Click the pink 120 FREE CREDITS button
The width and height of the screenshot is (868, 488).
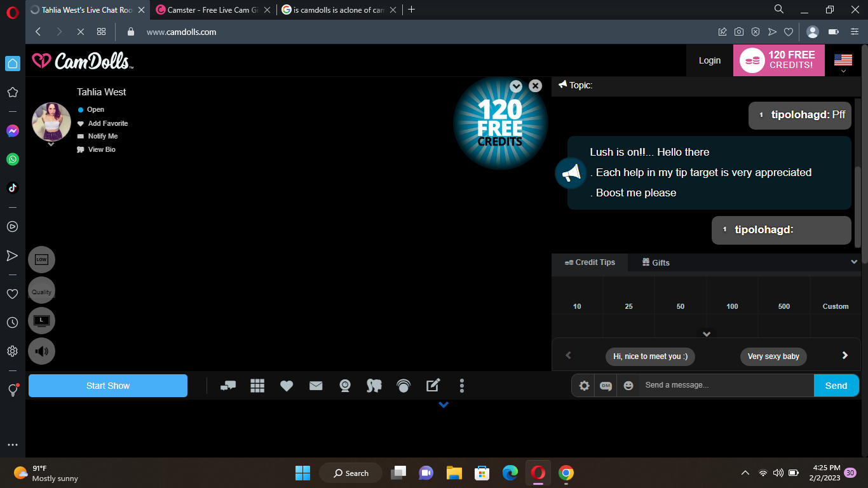tap(779, 60)
